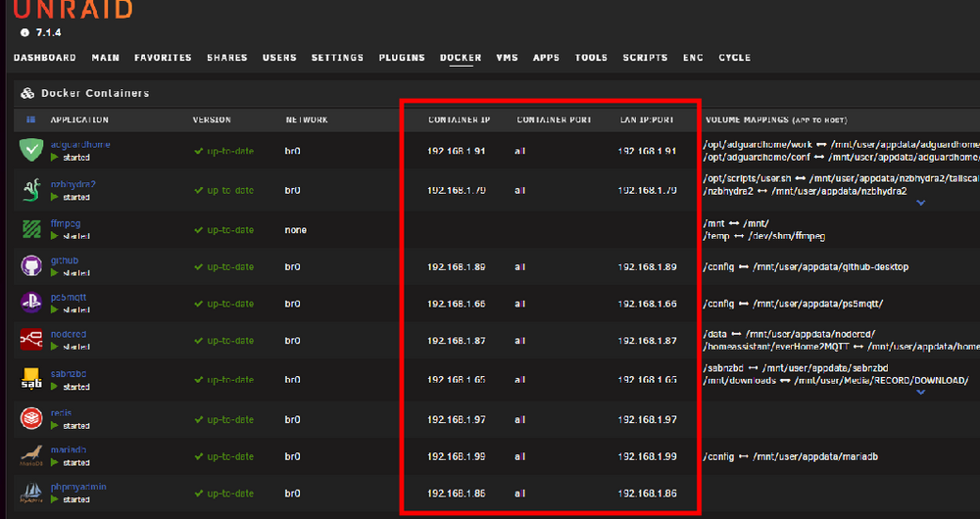This screenshot has height=519, width=980.
Task: Go to the Shares tab
Action: pyautogui.click(x=227, y=58)
